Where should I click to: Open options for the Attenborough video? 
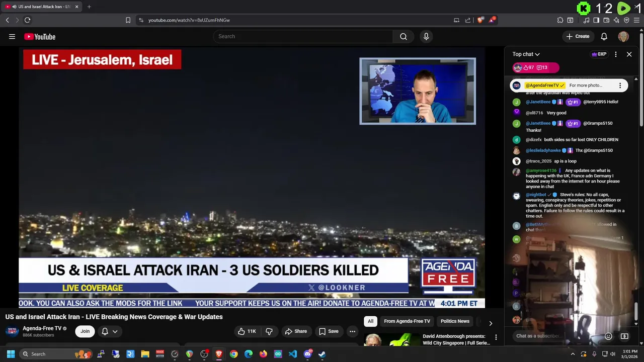pyautogui.click(x=496, y=337)
